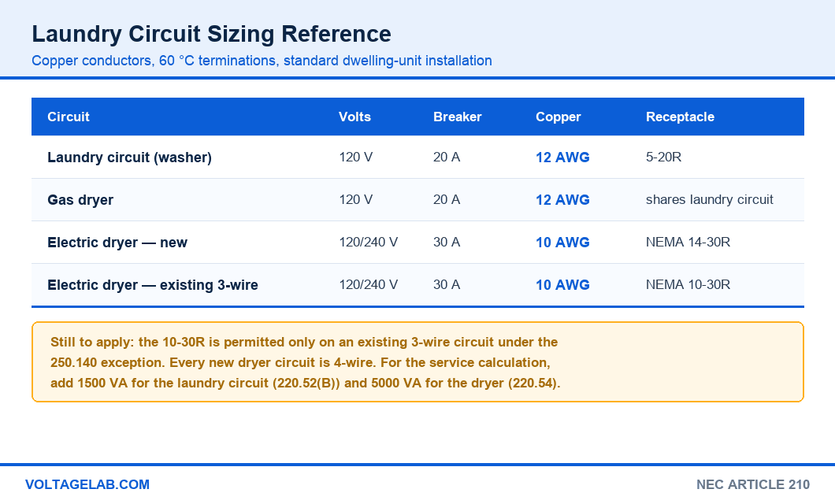Click '20 A' in the washer row

[447, 157]
